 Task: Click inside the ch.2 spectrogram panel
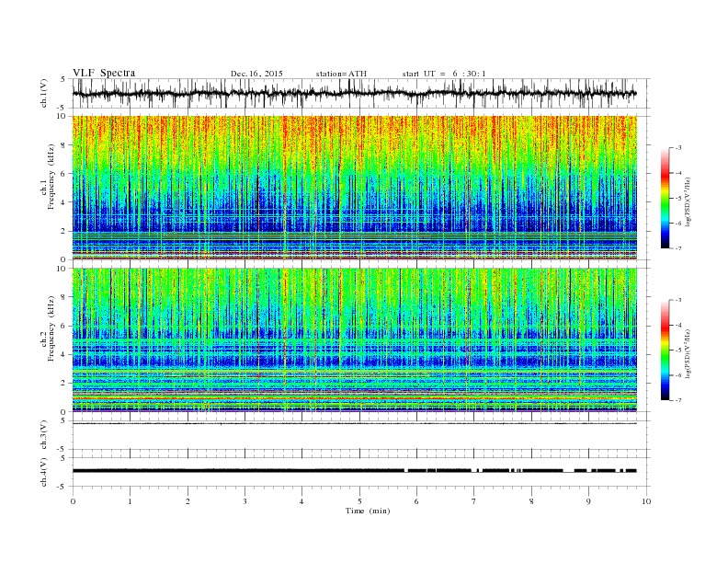[x=354, y=339]
